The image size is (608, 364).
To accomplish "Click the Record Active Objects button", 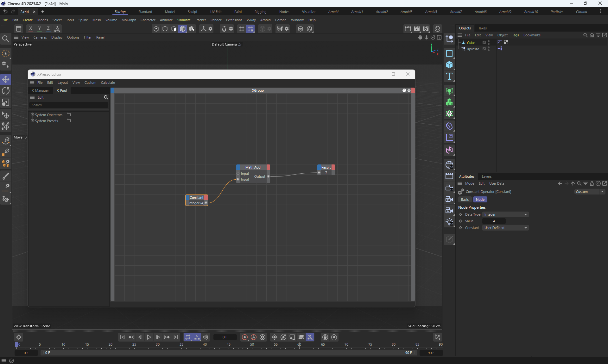I will [x=244, y=337].
